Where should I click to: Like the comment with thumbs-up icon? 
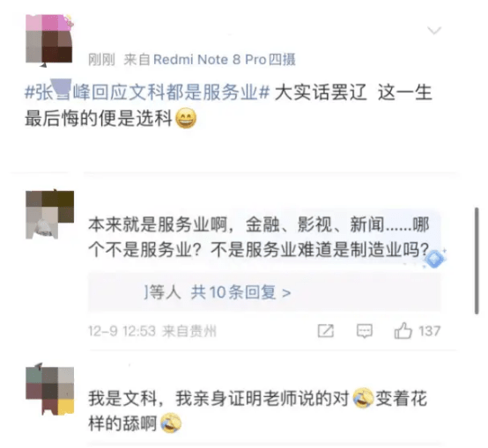[x=403, y=330]
